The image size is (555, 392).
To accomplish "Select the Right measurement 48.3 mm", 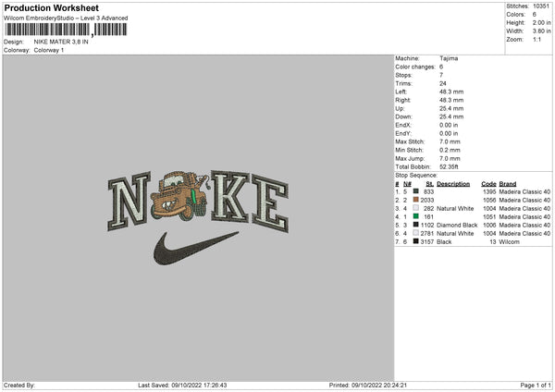I will pyautogui.click(x=451, y=100).
